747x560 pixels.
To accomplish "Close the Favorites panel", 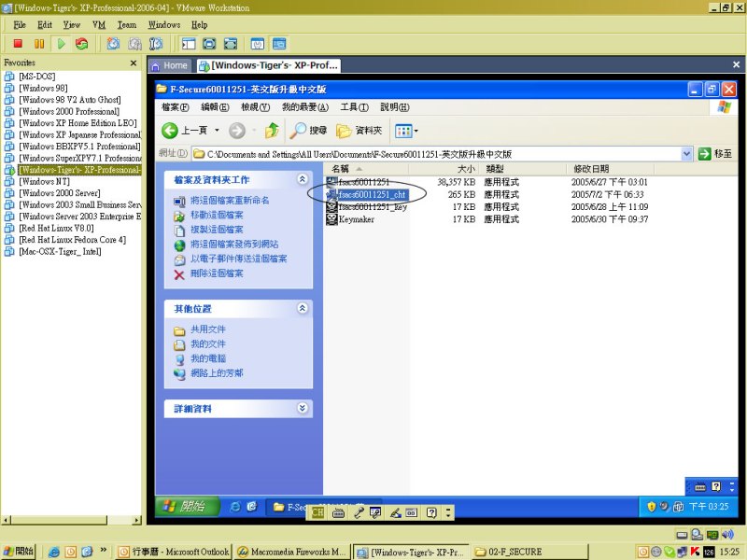I will [134, 63].
